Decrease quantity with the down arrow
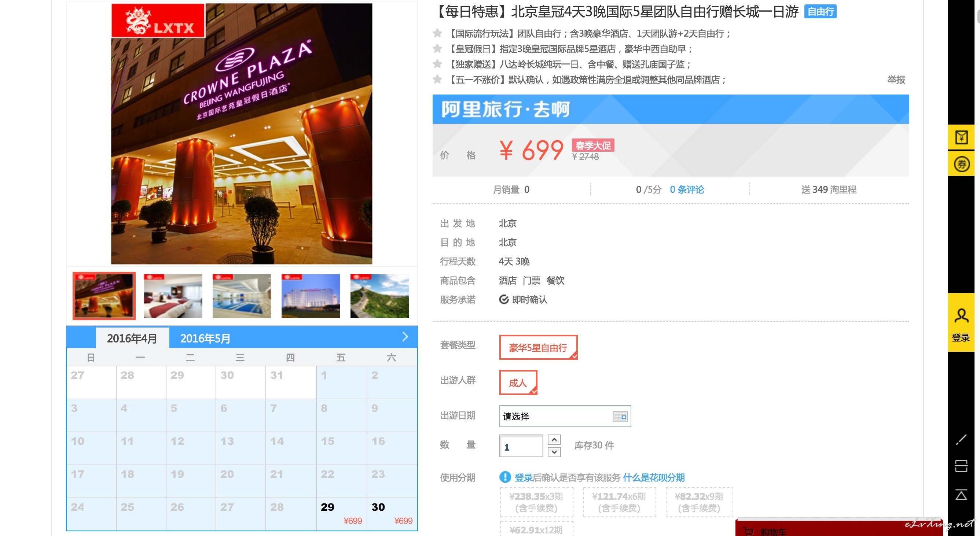The image size is (980, 536). click(x=554, y=452)
